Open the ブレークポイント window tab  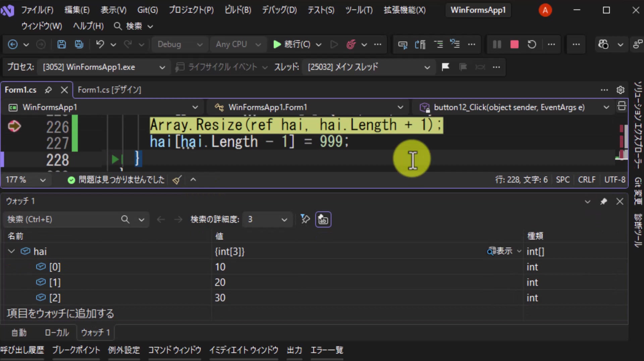(x=76, y=350)
